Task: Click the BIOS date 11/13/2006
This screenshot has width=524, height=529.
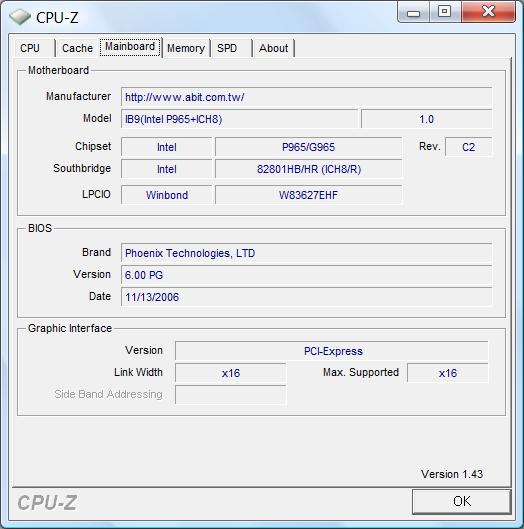Action: 306,297
